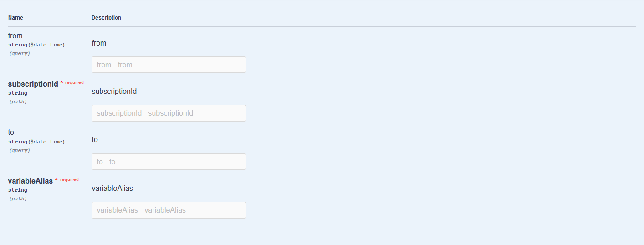Click the 'to' parameter name label
Screen dimensions: 644x245
11,133
